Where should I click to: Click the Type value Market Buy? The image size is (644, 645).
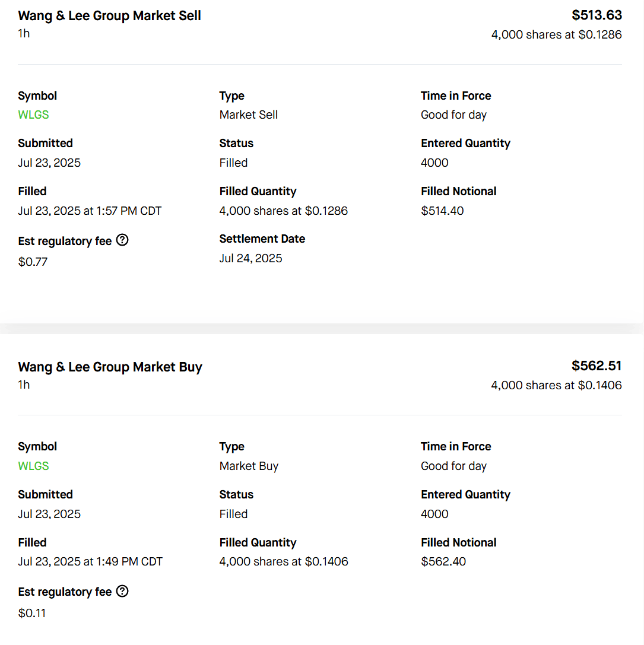(x=249, y=466)
